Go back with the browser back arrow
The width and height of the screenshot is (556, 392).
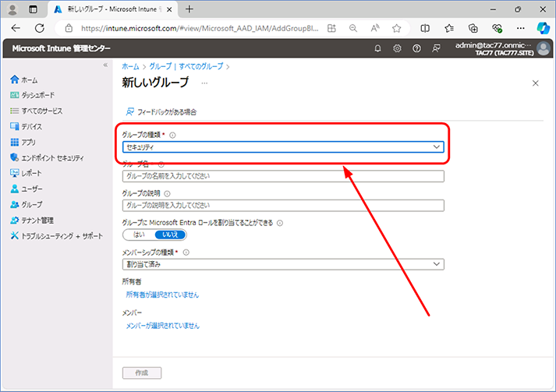(x=16, y=28)
